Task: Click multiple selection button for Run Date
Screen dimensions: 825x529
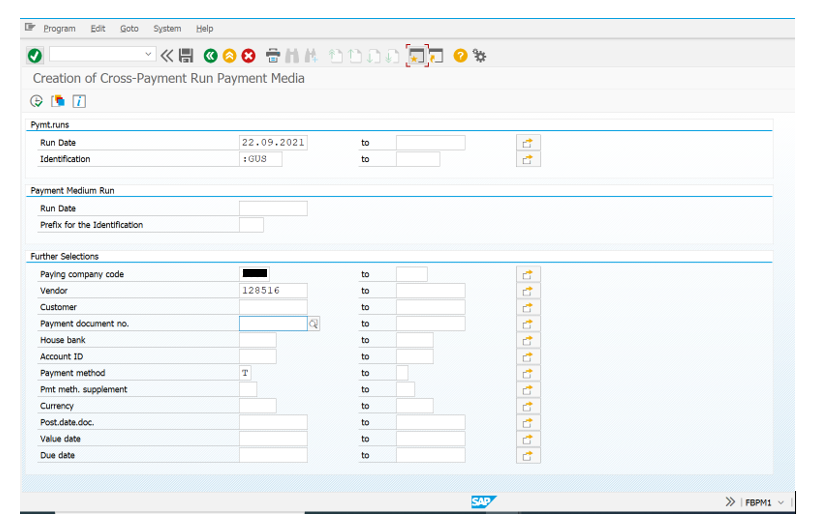Action: pos(528,143)
